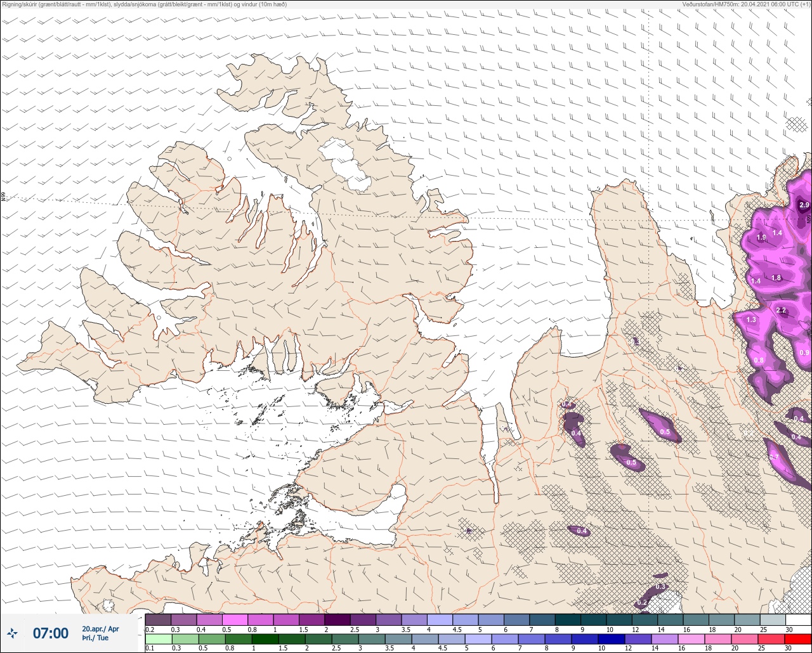Select the white upper swatch starting at 30
The height and width of the screenshot is (653, 812).
(798, 619)
